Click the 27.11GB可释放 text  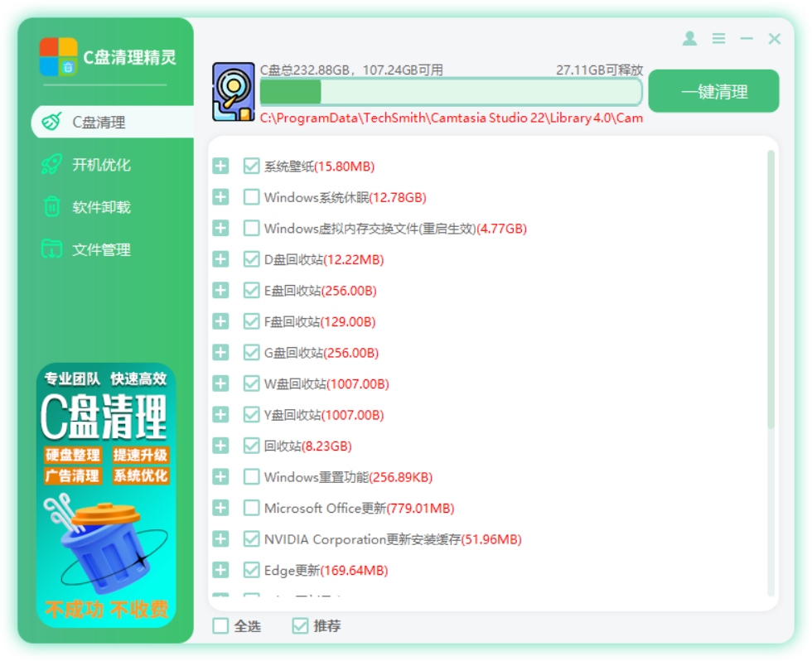pos(599,70)
